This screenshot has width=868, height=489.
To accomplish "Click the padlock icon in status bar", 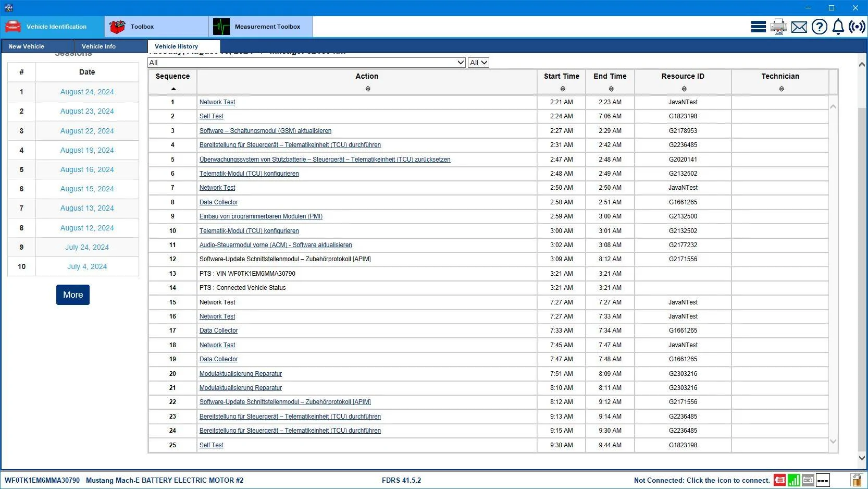I will pos(856,480).
